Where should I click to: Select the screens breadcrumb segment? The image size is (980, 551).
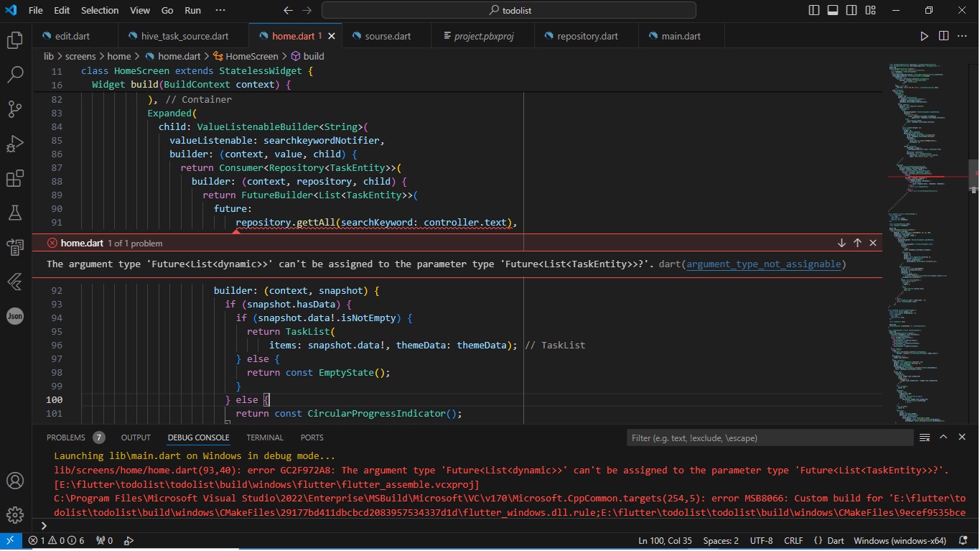coord(81,56)
